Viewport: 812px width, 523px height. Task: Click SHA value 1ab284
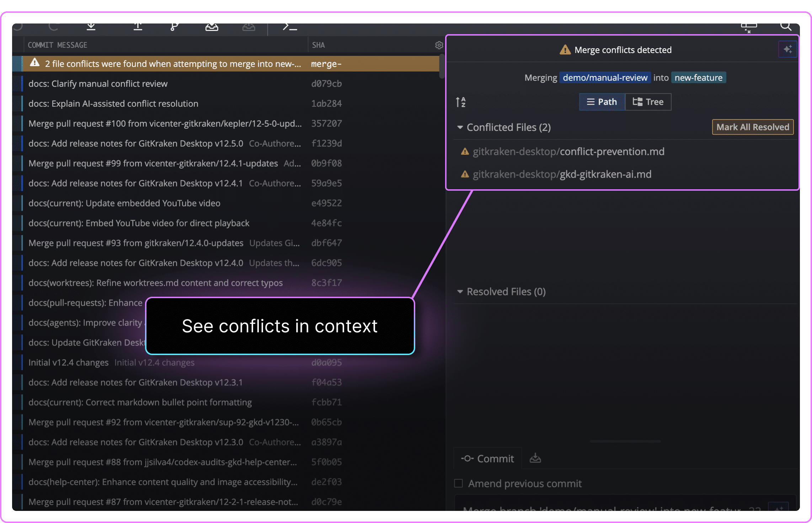(326, 104)
